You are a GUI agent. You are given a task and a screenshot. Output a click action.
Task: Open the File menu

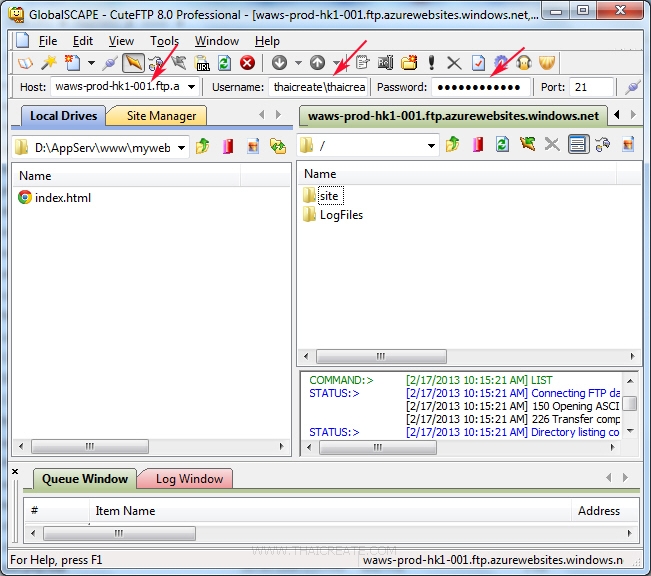(48, 41)
